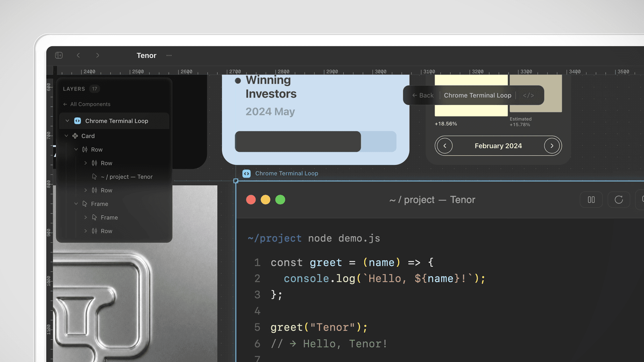Viewport: 644px width, 362px height.
Task: Collapse the Card layer group
Action: click(66, 136)
